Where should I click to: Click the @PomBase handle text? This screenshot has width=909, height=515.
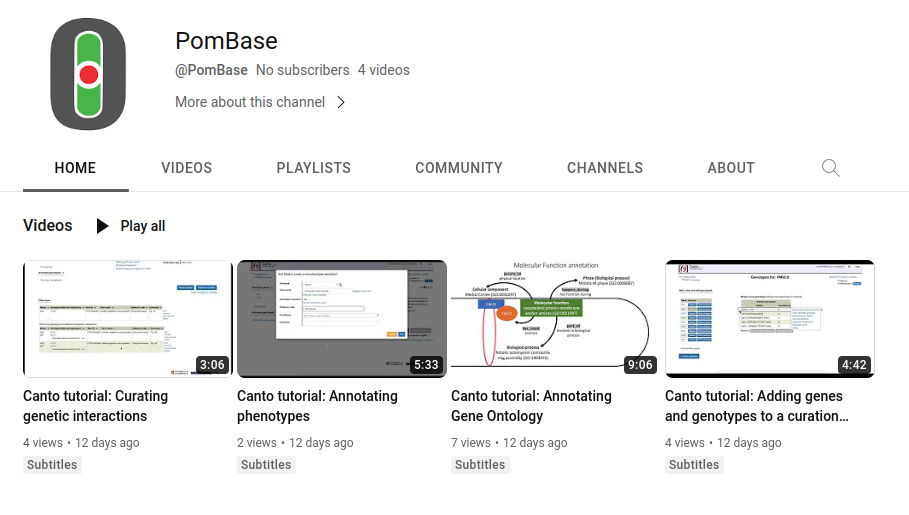(212, 70)
